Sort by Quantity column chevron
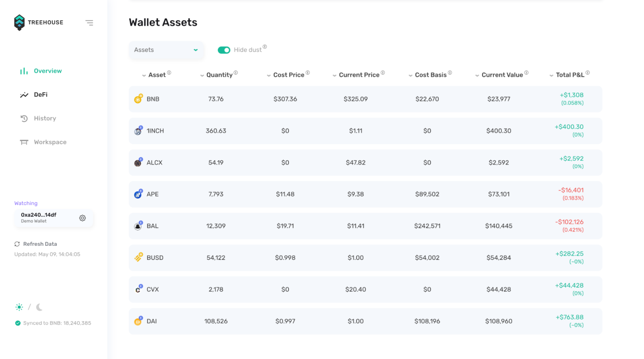Viewport: 644px width, 359px height. point(202,75)
